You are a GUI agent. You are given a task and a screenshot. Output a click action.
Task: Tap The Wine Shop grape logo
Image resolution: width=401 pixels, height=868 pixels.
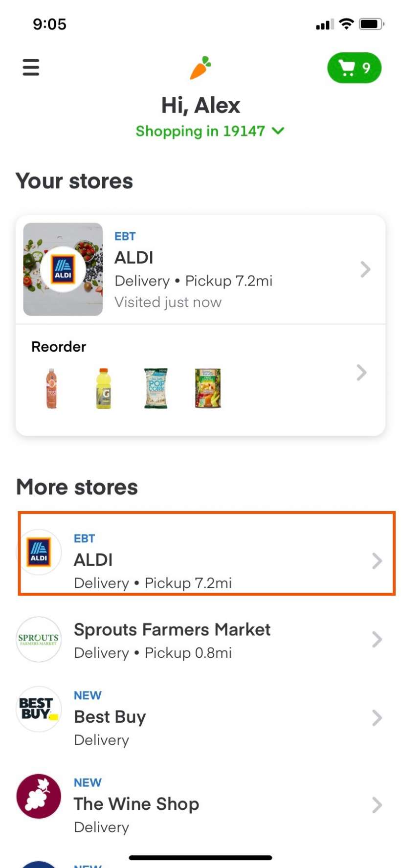click(39, 796)
